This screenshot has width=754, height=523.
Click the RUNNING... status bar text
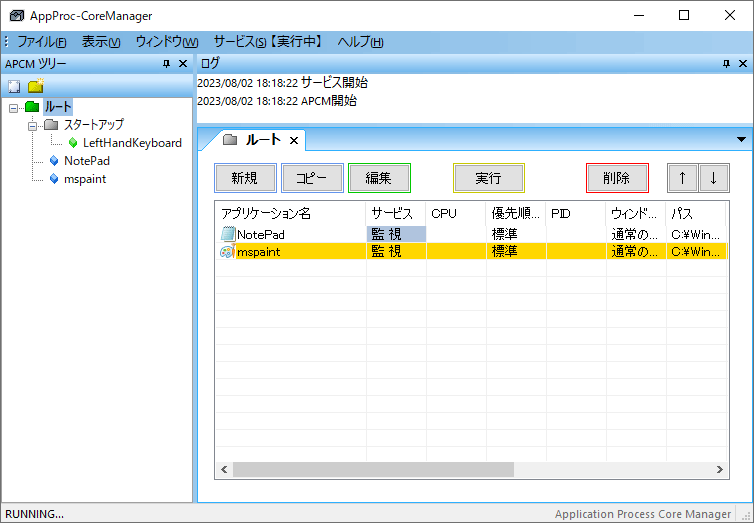click(34, 514)
